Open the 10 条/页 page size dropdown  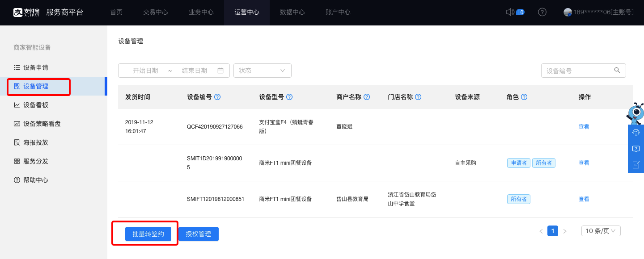point(601,231)
